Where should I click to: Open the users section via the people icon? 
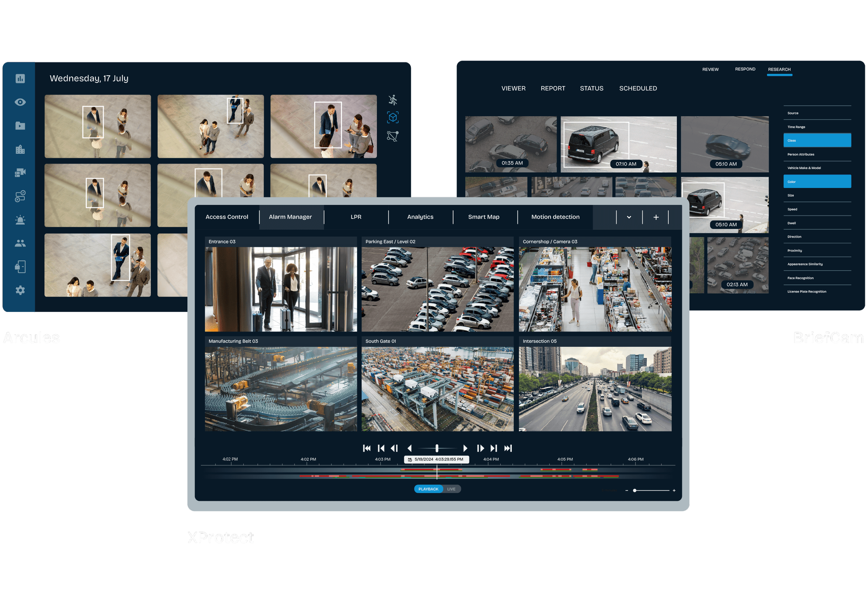(x=20, y=243)
